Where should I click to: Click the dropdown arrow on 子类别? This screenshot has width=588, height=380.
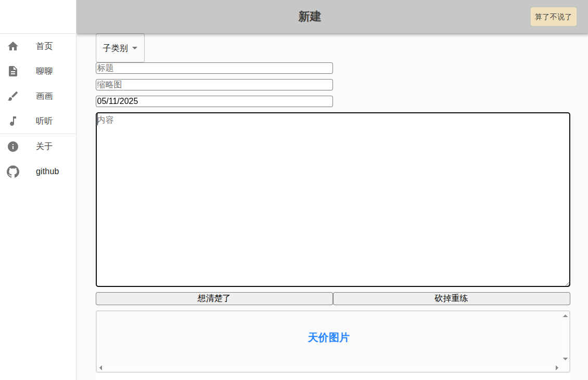[x=135, y=47]
